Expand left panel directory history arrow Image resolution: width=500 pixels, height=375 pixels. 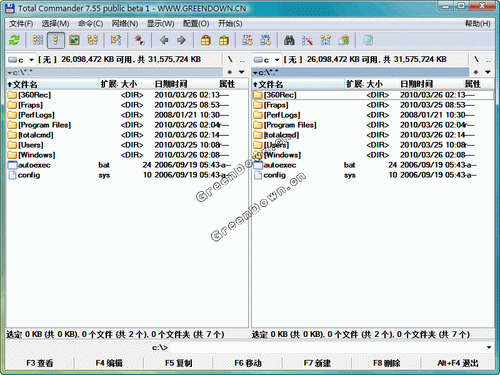[241, 72]
